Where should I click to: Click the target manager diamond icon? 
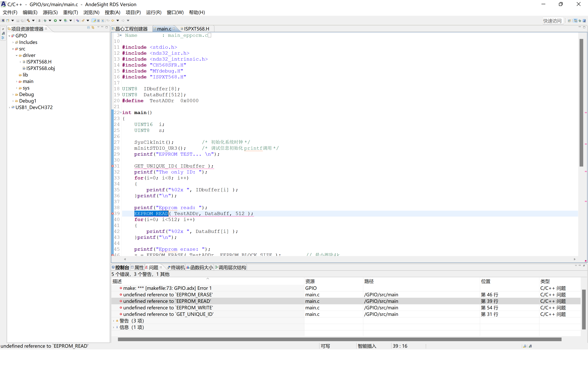78,21
